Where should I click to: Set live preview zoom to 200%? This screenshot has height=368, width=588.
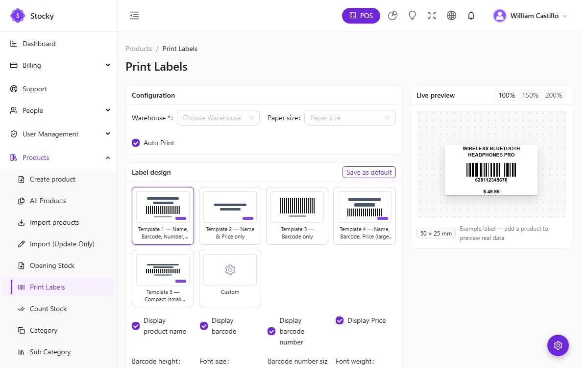[554, 95]
